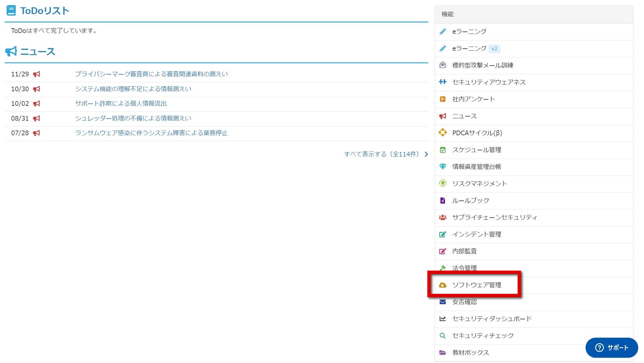This screenshot has height=363, width=644.
Task: Click the スケジュール管理 calendar icon
Action: 443,150
